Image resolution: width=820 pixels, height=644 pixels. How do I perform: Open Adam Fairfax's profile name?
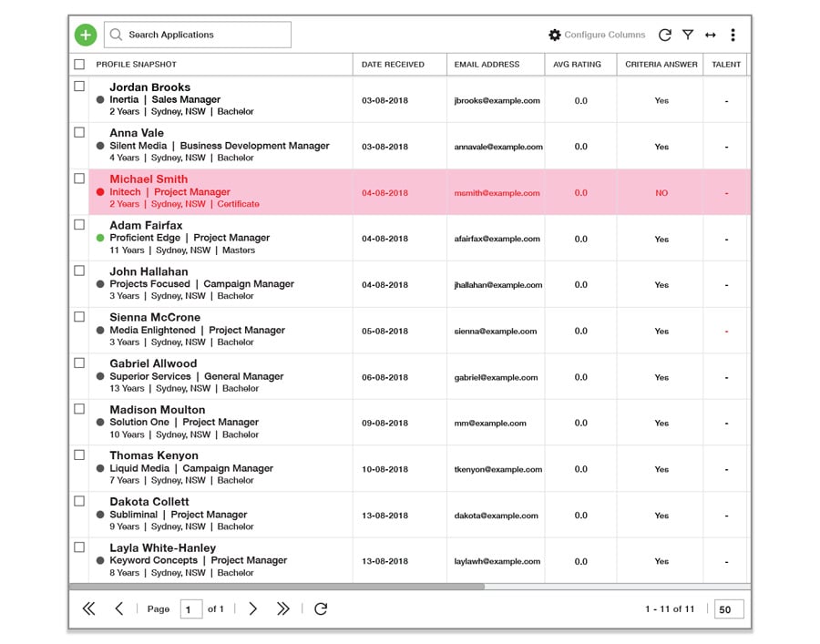click(146, 225)
